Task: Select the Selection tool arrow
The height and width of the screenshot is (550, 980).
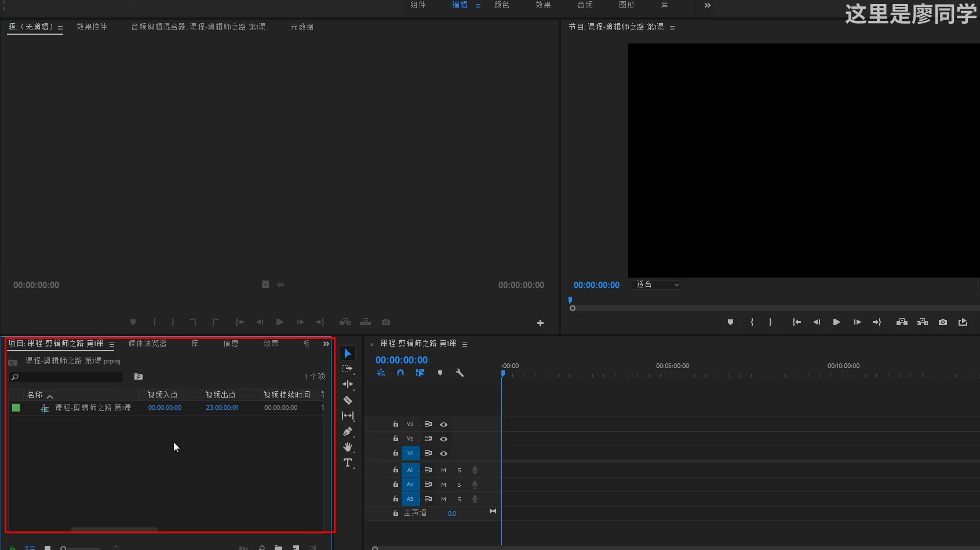Action: [x=348, y=354]
